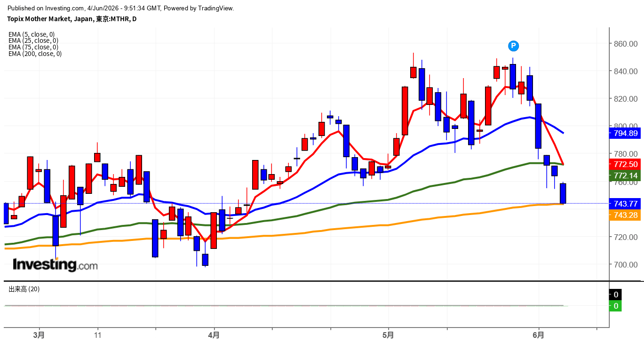Click the green 772.14 price tag
The width and height of the screenshot is (644, 343).
(x=625, y=175)
